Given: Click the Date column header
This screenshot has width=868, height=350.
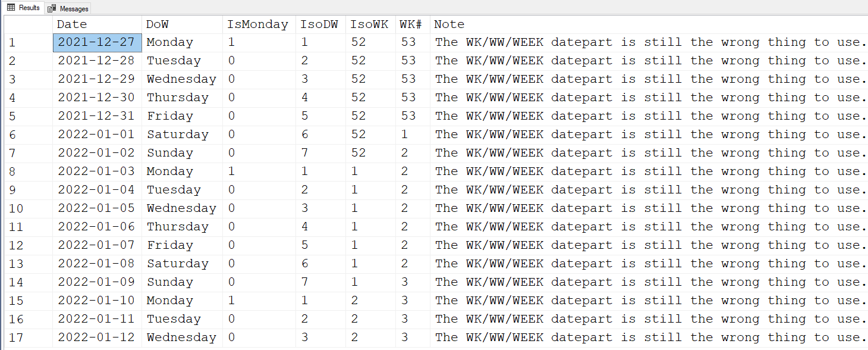Looking at the screenshot, I should (x=72, y=24).
